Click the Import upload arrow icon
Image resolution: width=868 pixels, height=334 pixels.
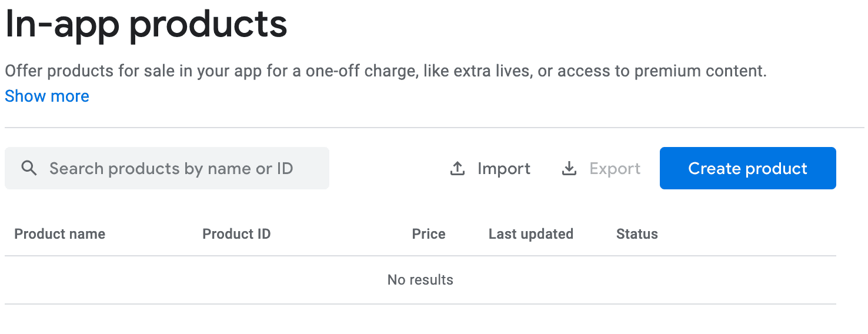pyautogui.click(x=457, y=169)
